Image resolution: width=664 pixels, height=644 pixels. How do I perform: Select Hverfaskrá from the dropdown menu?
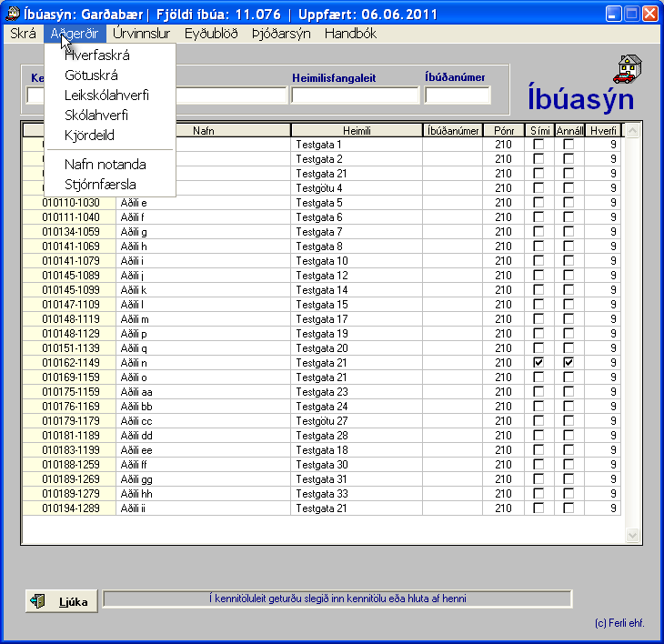click(x=110, y=55)
